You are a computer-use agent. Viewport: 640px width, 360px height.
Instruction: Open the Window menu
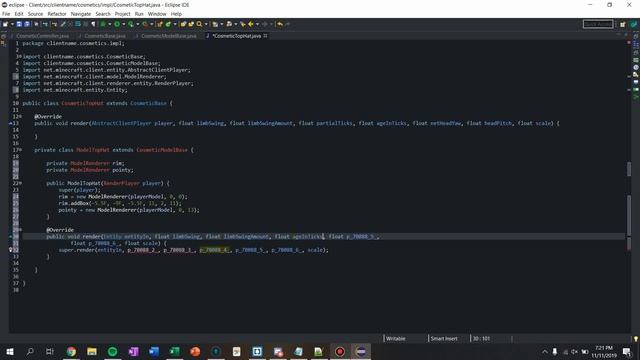[157, 14]
